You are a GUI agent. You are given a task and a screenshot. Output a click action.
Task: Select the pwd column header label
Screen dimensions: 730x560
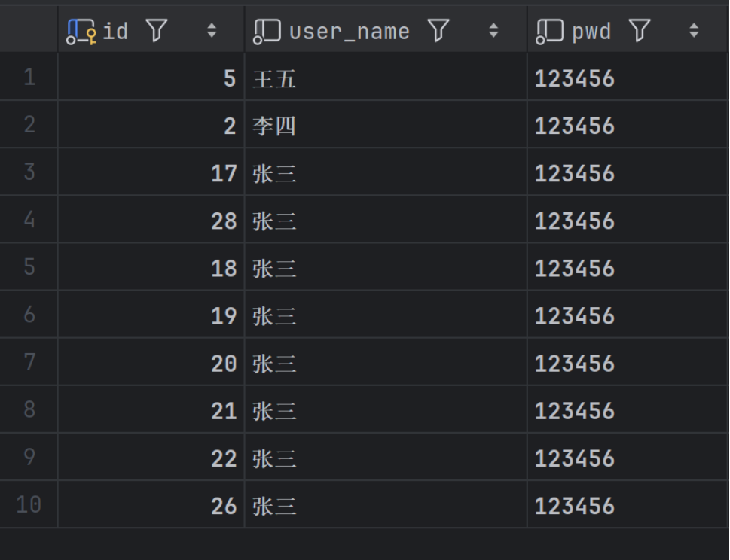[x=591, y=33]
